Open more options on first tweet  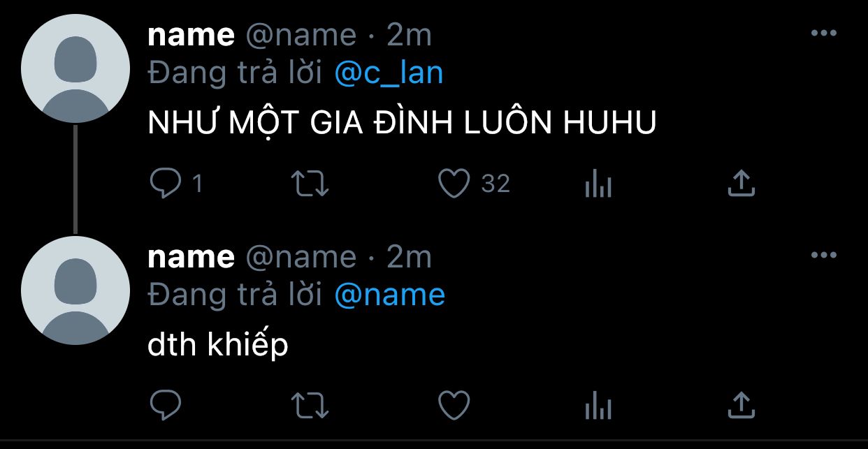(x=823, y=33)
